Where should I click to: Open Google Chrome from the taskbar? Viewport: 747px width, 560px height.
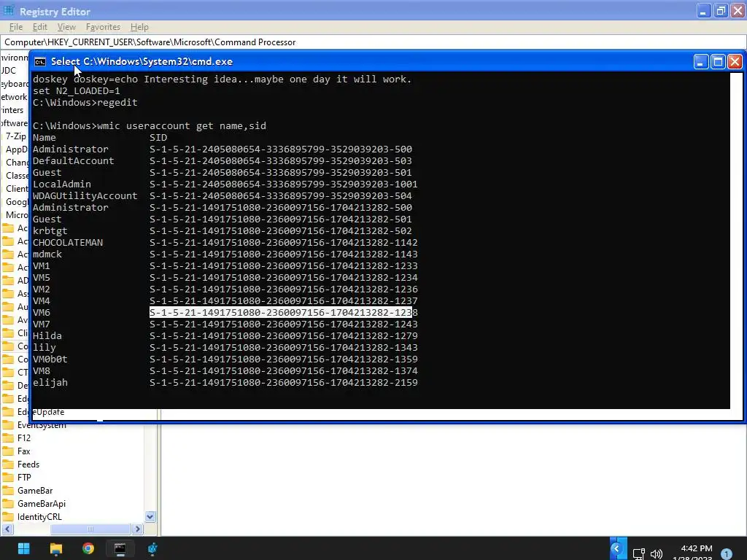pyautogui.click(x=88, y=548)
